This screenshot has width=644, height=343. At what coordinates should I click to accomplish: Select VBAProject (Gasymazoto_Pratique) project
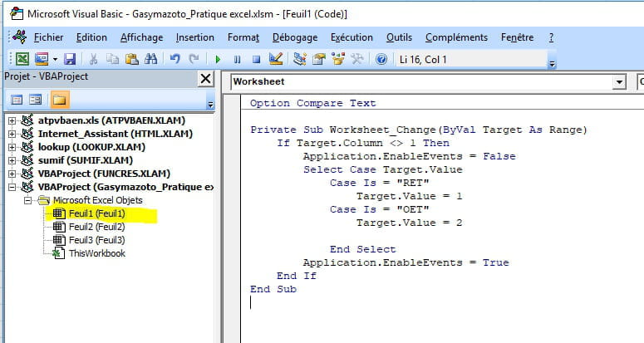pos(125,187)
